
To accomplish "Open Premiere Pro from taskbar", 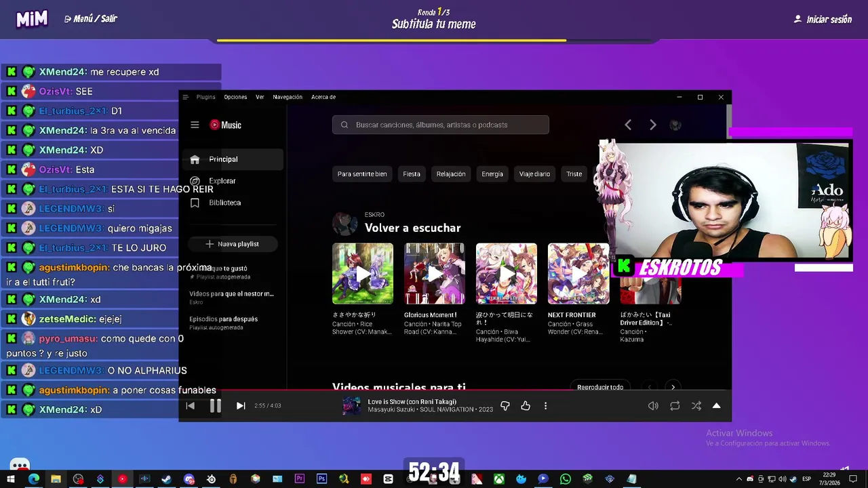I will pos(300,479).
